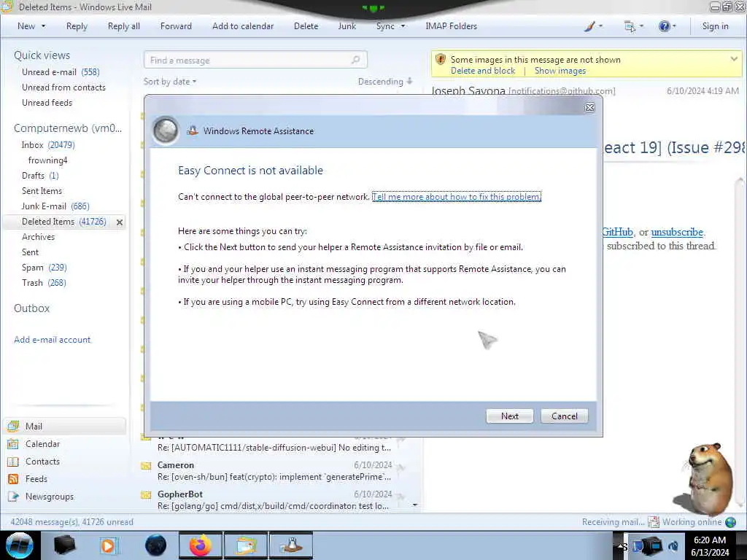Collapse the Computernewb account heading
The image size is (747, 560).
68,128
